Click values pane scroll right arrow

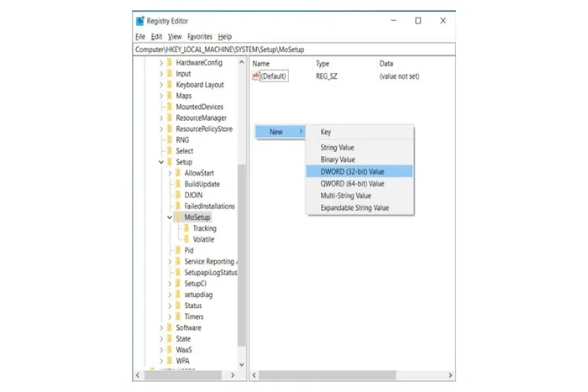click(450, 375)
